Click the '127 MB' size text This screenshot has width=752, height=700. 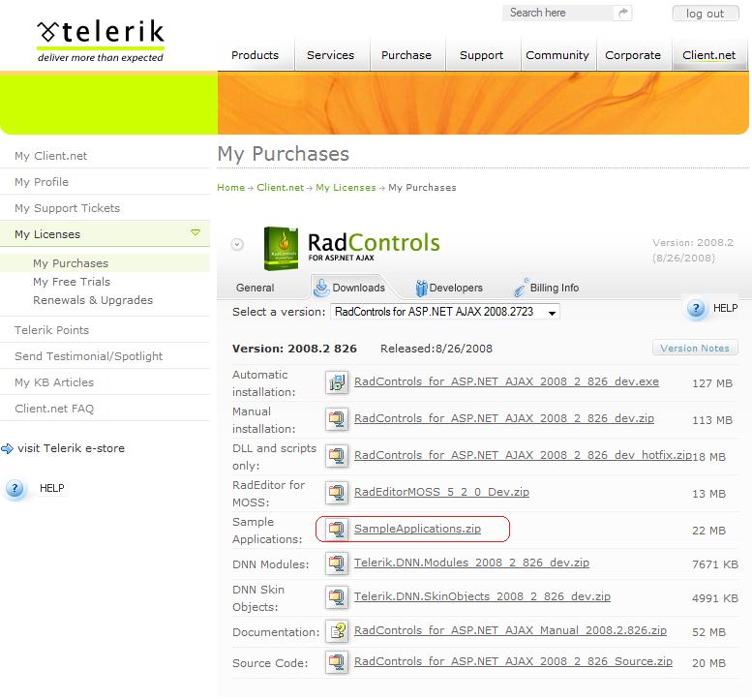click(712, 383)
